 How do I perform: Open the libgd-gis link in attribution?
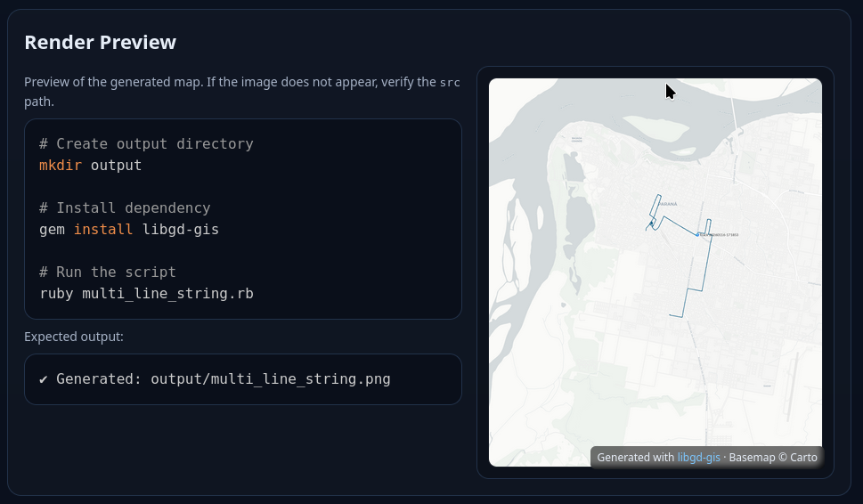698,458
